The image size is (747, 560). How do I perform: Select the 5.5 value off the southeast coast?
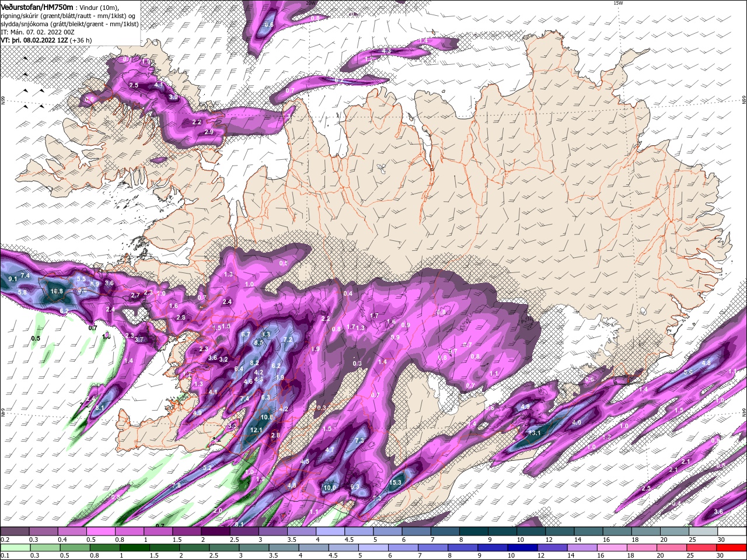tap(688, 372)
